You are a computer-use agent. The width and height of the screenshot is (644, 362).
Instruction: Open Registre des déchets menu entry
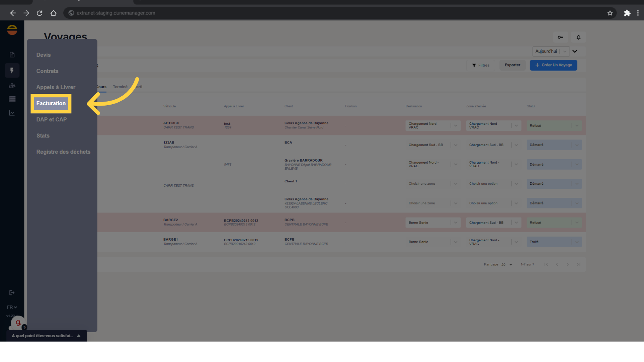coord(63,152)
